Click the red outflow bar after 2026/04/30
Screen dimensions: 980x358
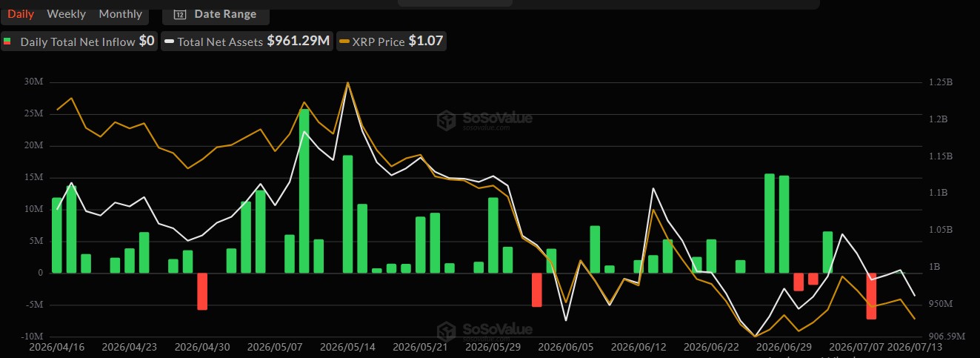pos(202,291)
